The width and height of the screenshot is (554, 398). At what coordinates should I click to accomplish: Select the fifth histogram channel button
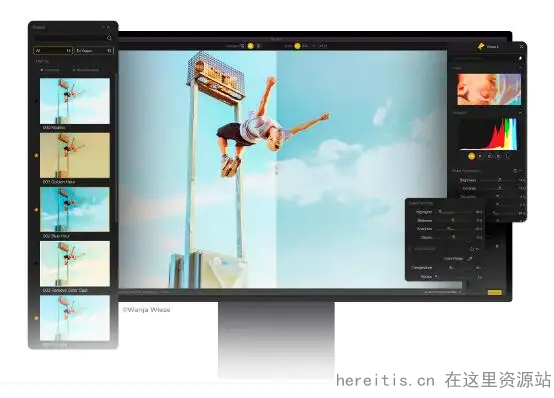coord(507,156)
